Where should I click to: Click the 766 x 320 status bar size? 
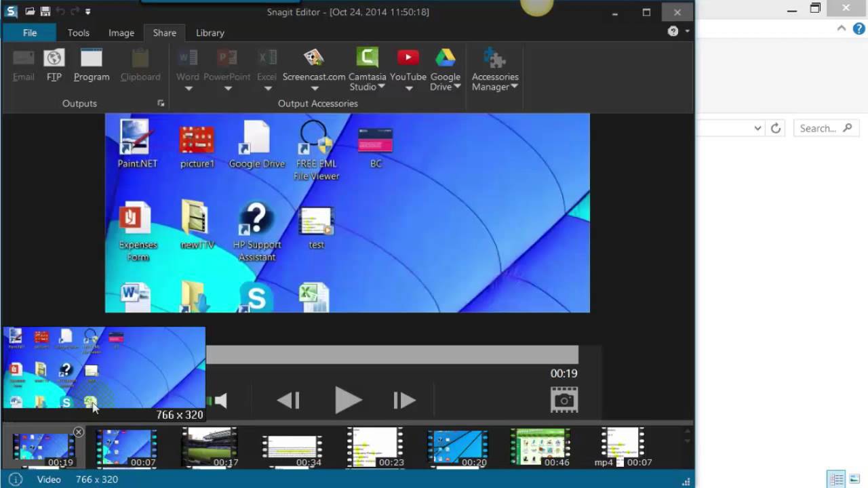[97, 479]
